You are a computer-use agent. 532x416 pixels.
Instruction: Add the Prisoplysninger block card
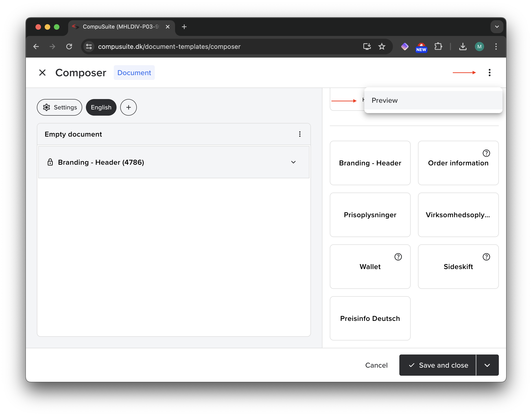click(370, 215)
